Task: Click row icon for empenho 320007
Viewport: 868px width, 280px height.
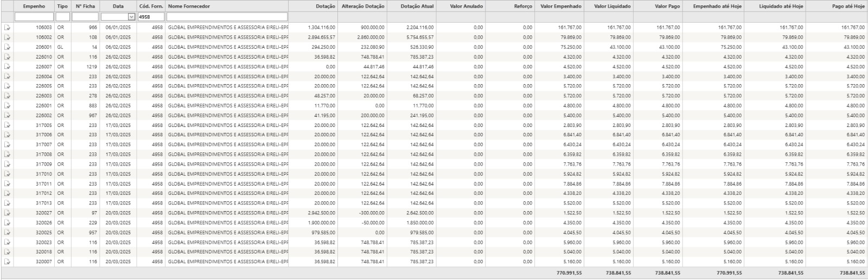Action: 7,262
